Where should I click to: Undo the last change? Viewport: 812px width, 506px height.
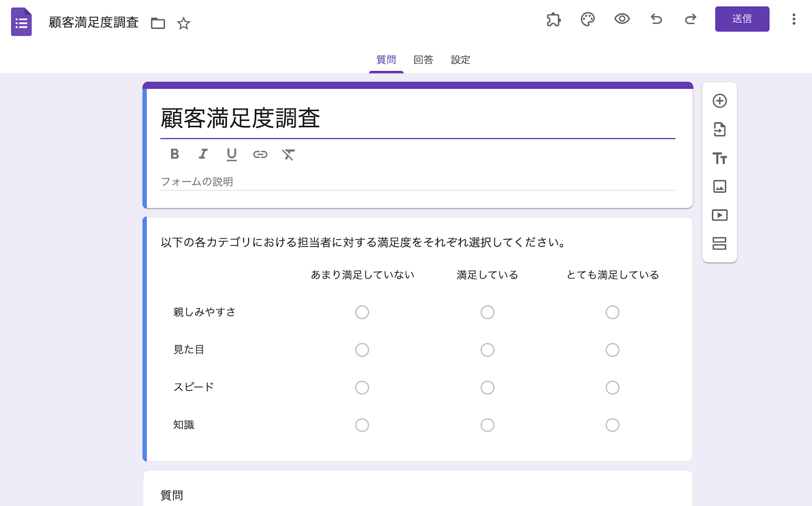click(656, 19)
